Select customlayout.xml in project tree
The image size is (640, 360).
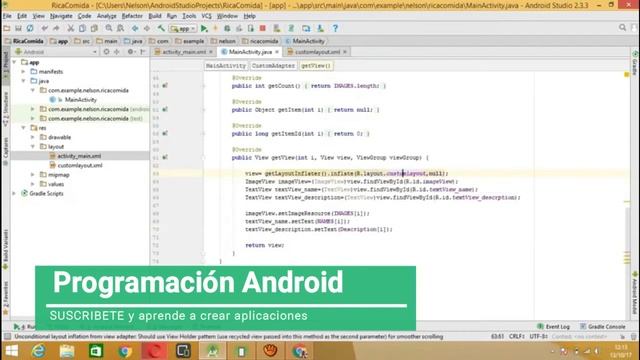pos(80,165)
